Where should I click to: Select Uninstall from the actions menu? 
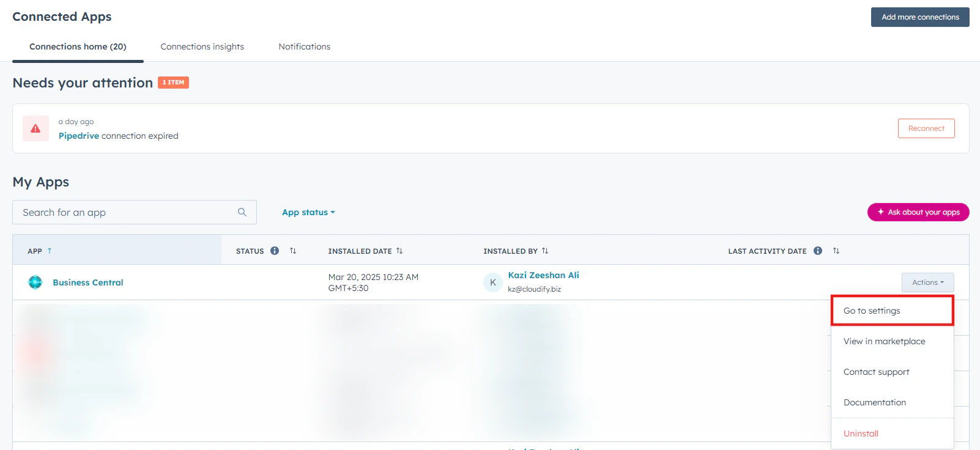tap(892, 433)
